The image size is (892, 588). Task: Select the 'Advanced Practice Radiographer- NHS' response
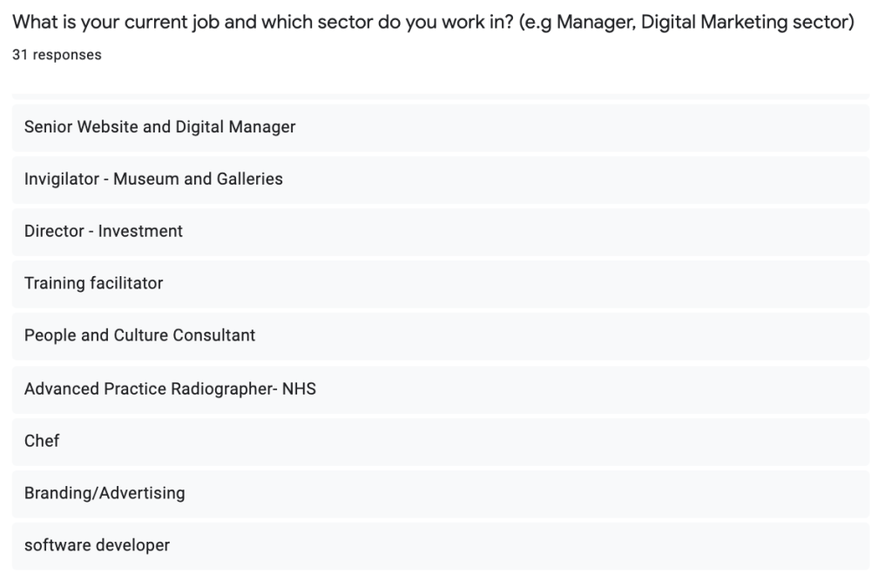[170, 389]
